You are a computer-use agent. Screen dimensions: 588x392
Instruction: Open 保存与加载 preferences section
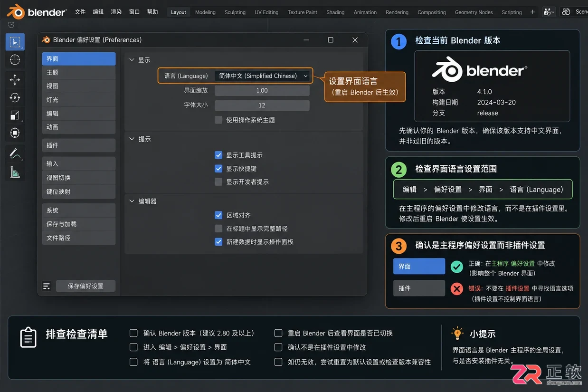pyautogui.click(x=79, y=224)
